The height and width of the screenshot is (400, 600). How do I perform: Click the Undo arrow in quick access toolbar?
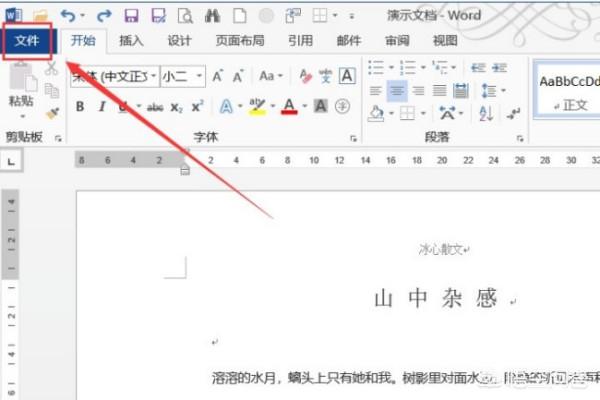pyautogui.click(x=69, y=15)
